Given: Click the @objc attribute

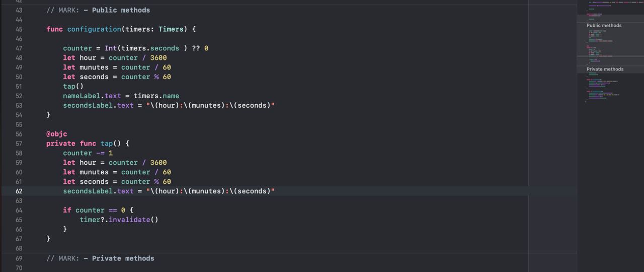Looking at the screenshot, I should tap(56, 134).
